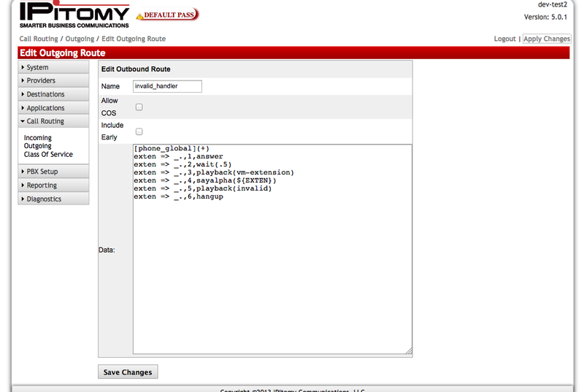Log out using the Logout link
This screenshot has height=392, width=584.
504,39
